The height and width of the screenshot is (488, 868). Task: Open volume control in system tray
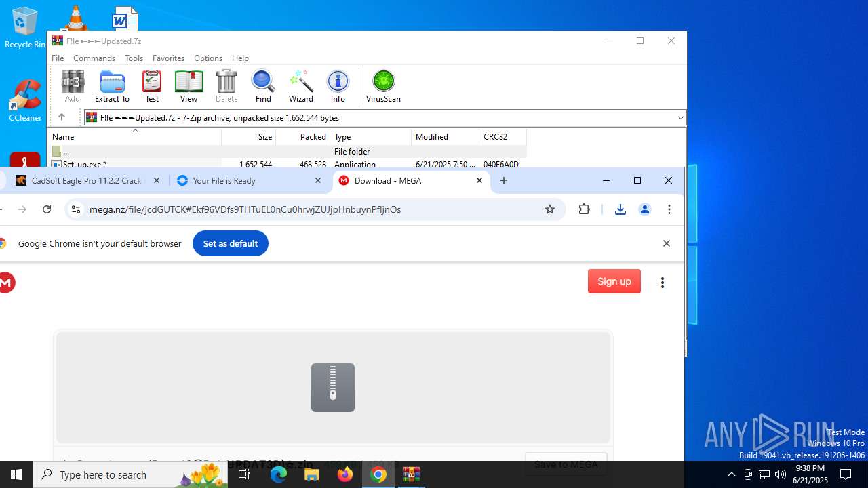pos(781,474)
